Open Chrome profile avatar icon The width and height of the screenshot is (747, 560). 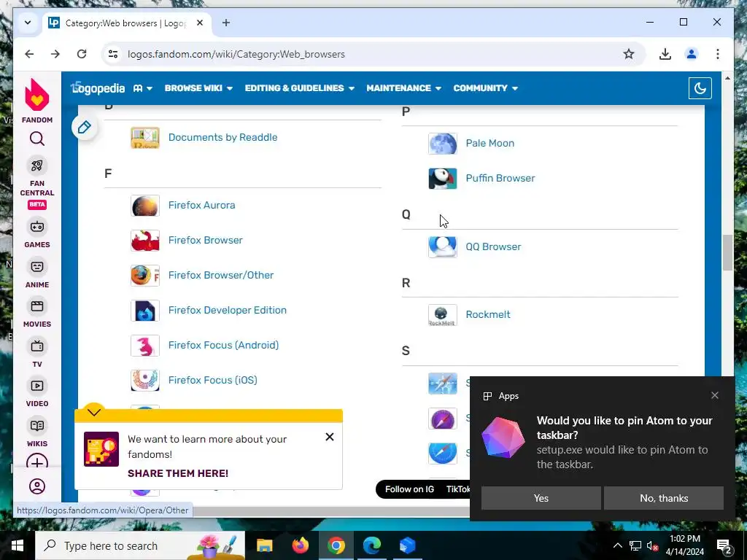tap(692, 54)
